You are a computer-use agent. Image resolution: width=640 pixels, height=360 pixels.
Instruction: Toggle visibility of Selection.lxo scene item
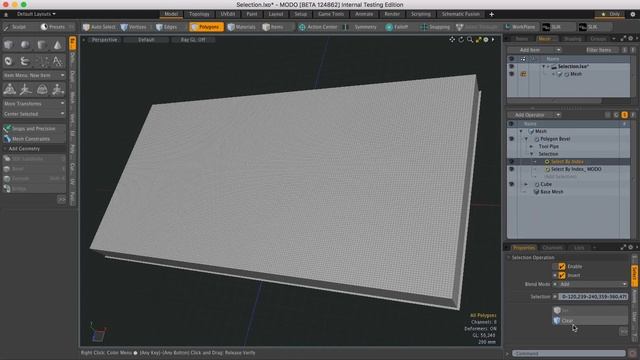click(x=511, y=67)
